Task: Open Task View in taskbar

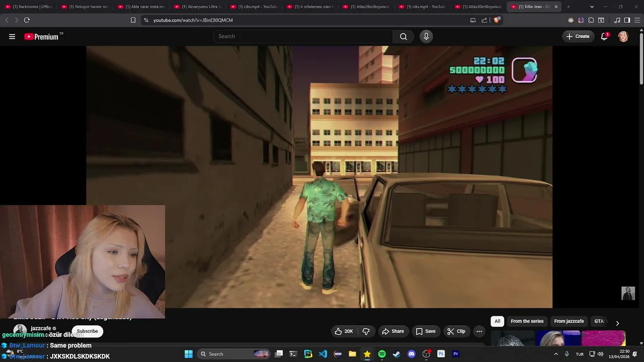Action: click(x=279, y=354)
